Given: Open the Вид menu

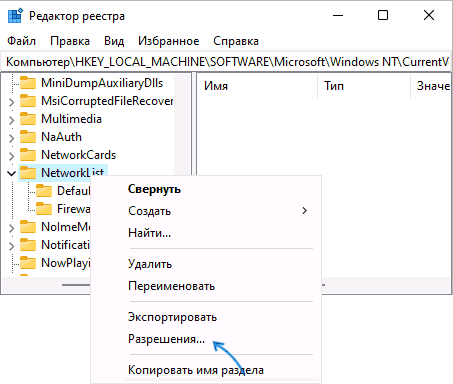Looking at the screenshot, I should click(x=114, y=41).
